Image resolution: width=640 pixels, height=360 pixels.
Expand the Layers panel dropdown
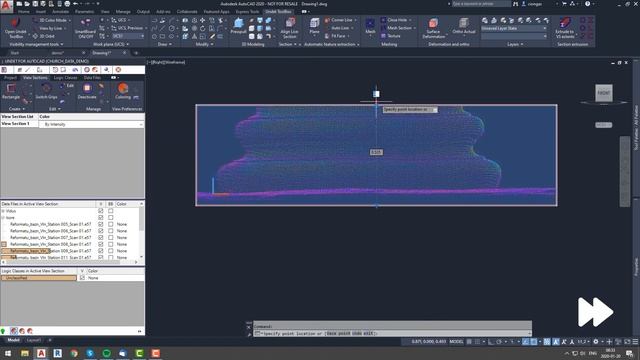pos(515,44)
